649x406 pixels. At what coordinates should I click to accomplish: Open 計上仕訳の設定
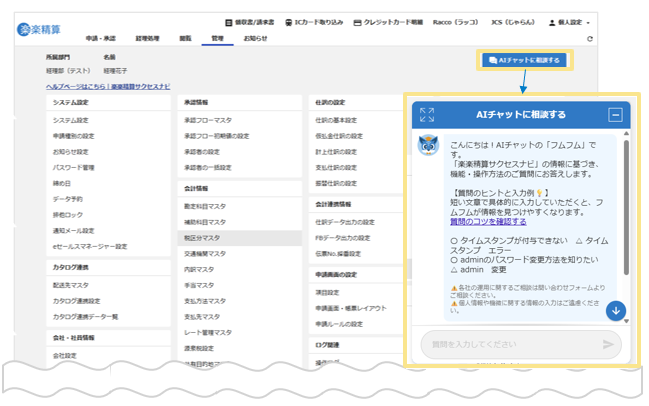[336, 151]
